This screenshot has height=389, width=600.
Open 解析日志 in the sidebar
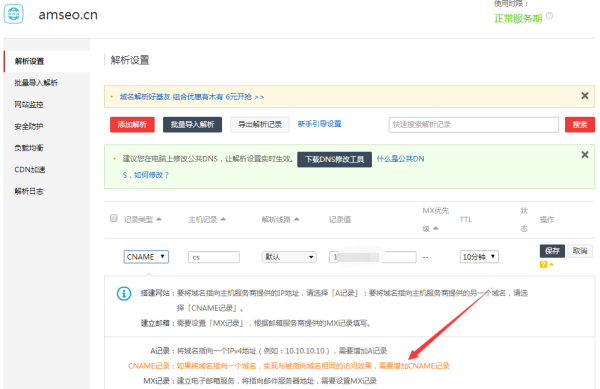point(29,191)
